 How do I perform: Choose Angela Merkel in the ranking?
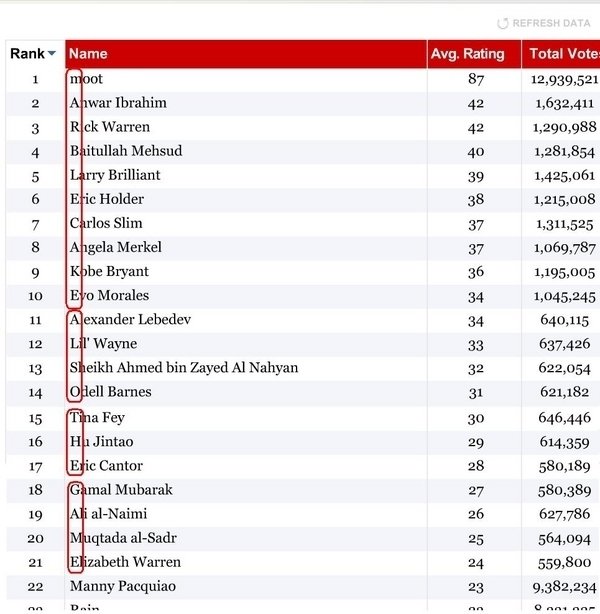pos(115,247)
